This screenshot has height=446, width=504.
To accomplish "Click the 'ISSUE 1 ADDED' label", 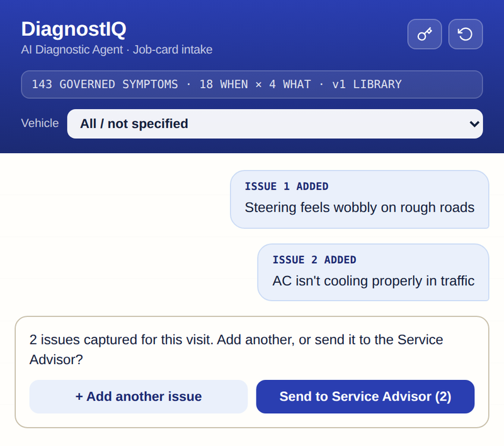I will pos(287,186).
